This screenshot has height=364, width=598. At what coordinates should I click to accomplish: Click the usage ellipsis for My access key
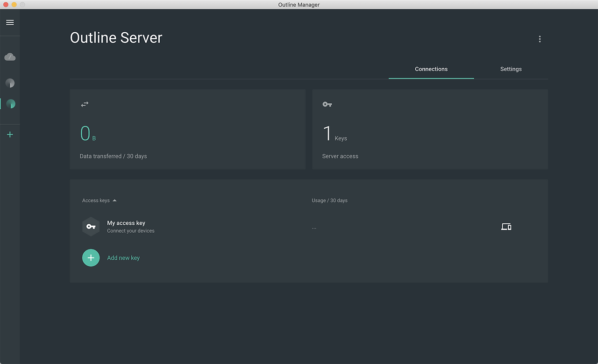pos(314,228)
